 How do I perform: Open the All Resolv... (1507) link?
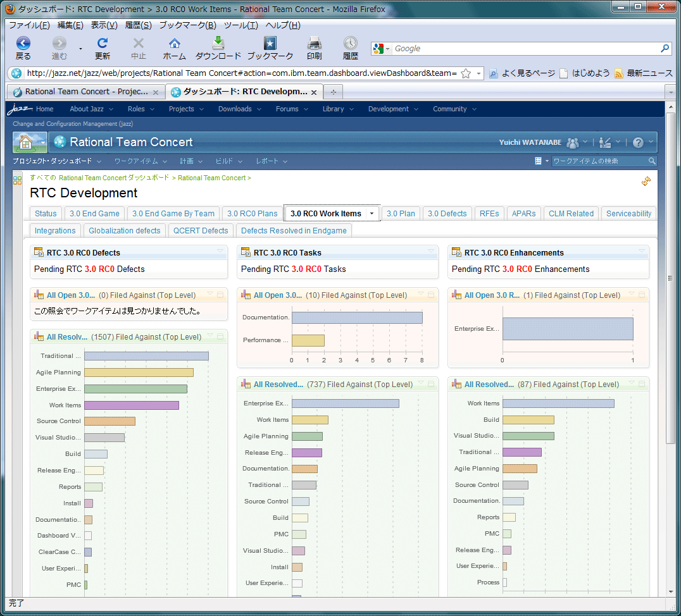pyautogui.click(x=67, y=337)
